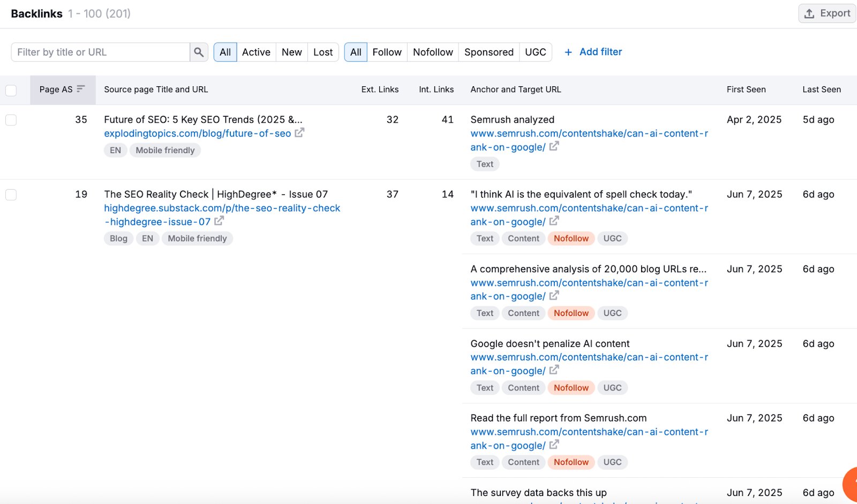
Task: Open Read the full report external link icon
Action: click(x=554, y=445)
